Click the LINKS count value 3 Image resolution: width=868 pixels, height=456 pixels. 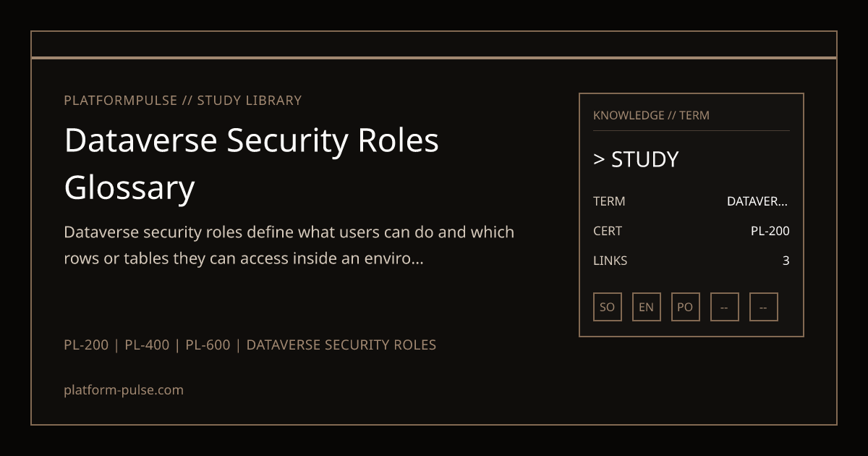point(786,261)
